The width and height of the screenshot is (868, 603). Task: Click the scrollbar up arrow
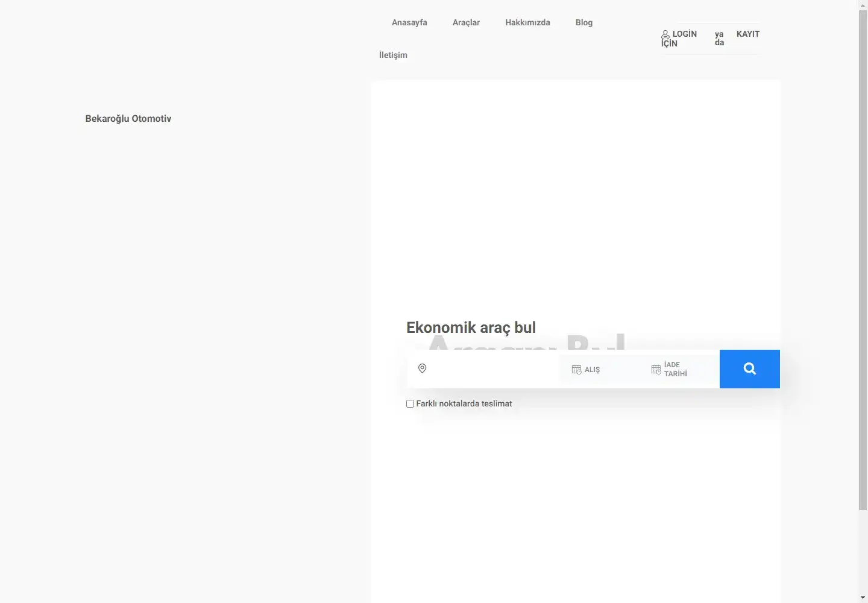863,5
